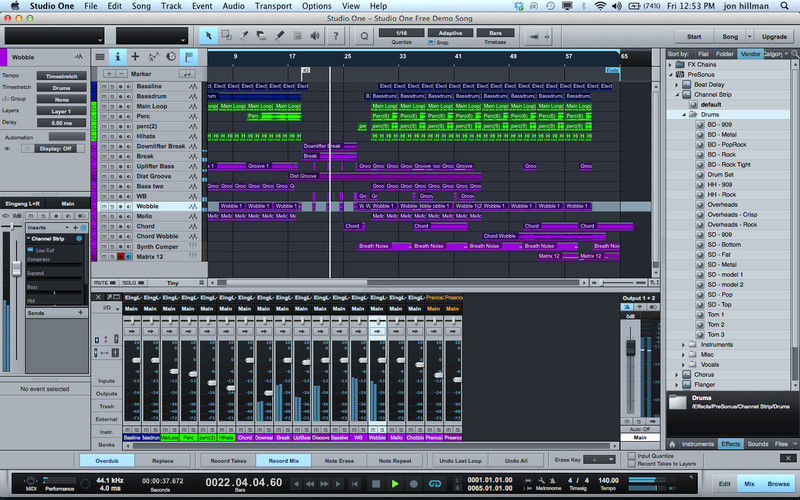This screenshot has width=800, height=500.
Task: Show track automation icon
Action: pos(153,57)
